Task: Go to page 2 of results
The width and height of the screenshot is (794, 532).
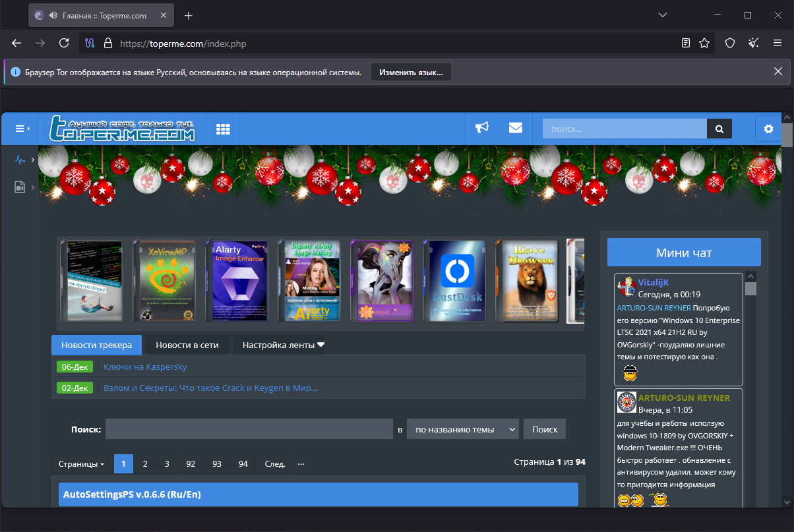Action: pos(145,463)
